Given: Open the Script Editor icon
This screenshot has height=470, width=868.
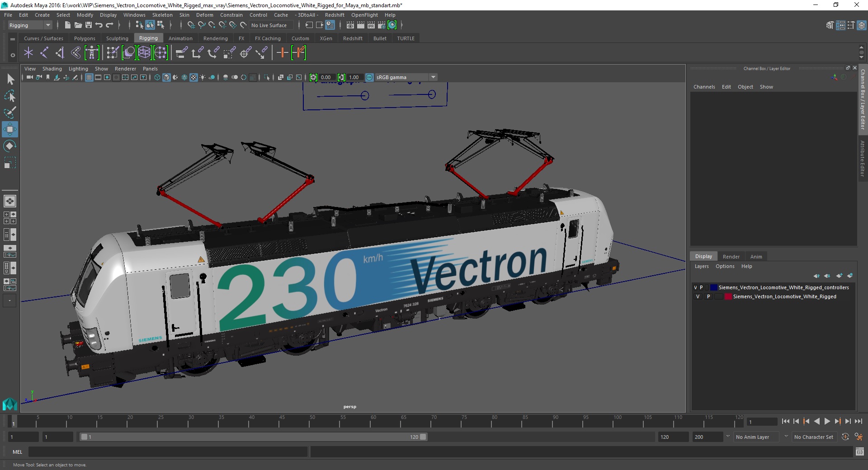Looking at the screenshot, I should (x=860, y=451).
